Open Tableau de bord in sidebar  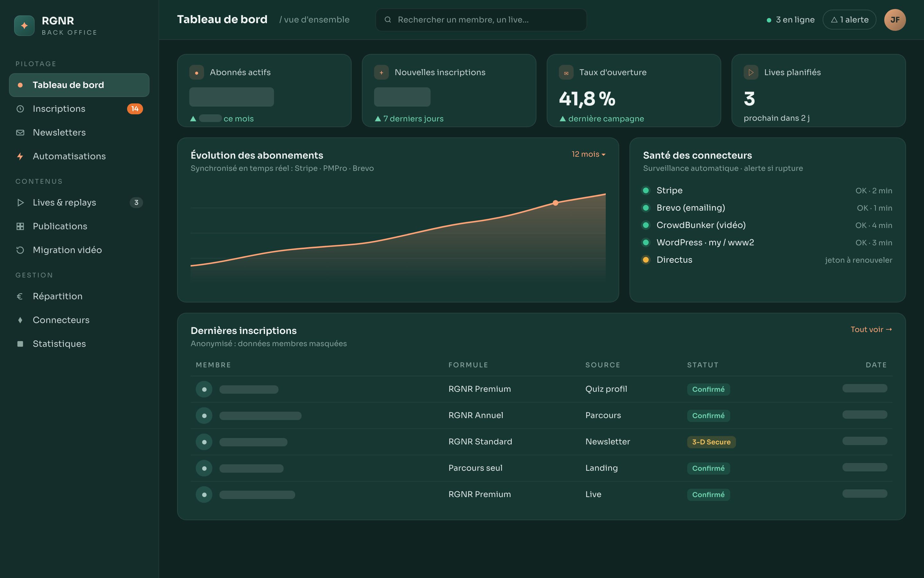point(79,85)
